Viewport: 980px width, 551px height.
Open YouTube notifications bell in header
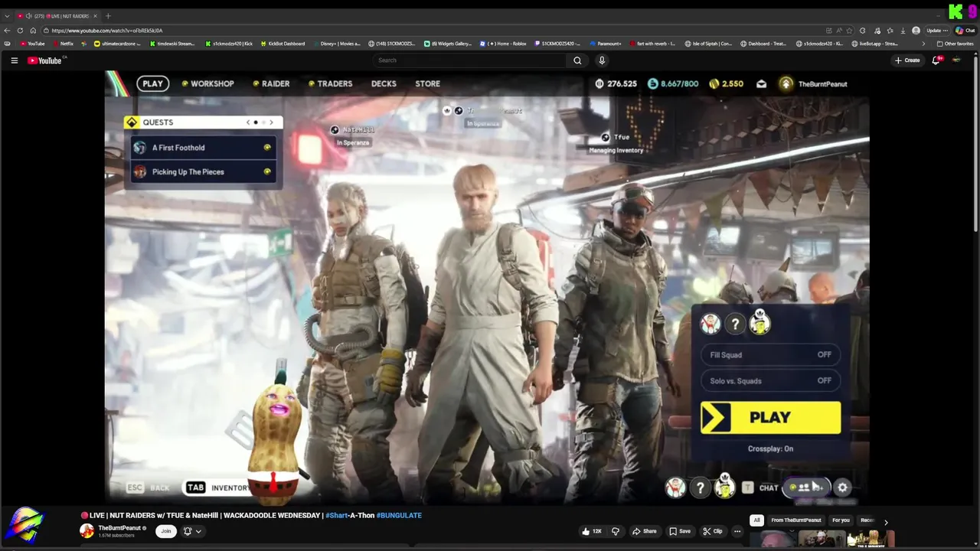pos(936,60)
